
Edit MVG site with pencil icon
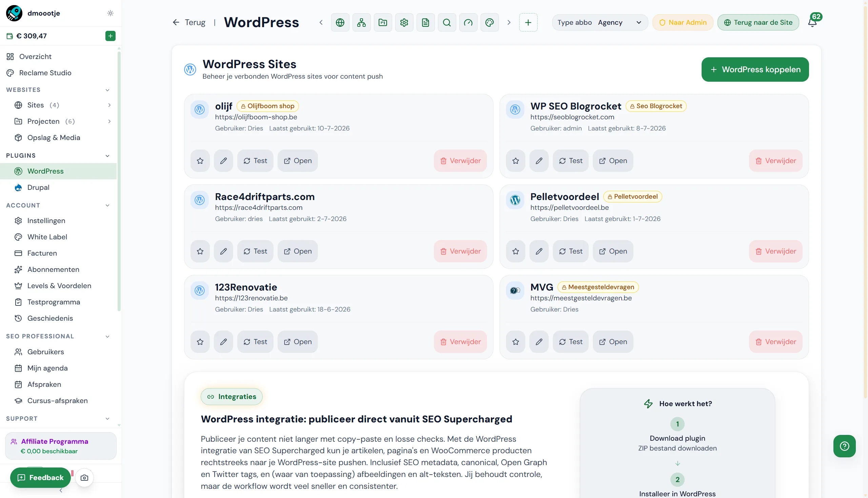(x=539, y=342)
